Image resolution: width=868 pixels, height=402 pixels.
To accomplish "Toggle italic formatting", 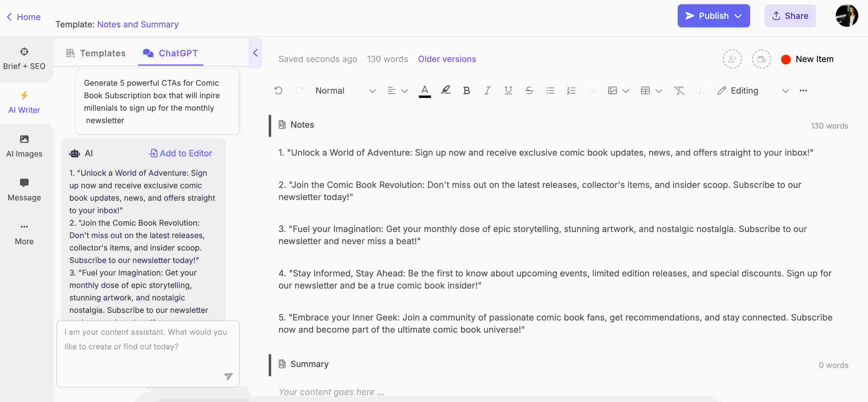I will click(487, 90).
